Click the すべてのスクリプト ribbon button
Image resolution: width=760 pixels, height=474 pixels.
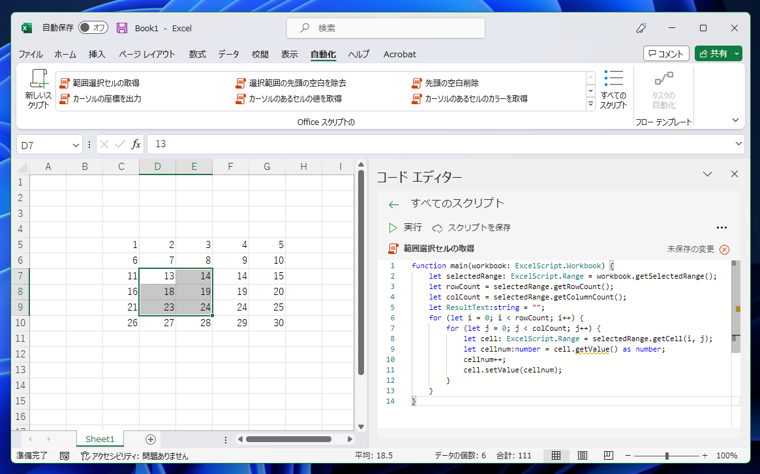[x=613, y=89]
